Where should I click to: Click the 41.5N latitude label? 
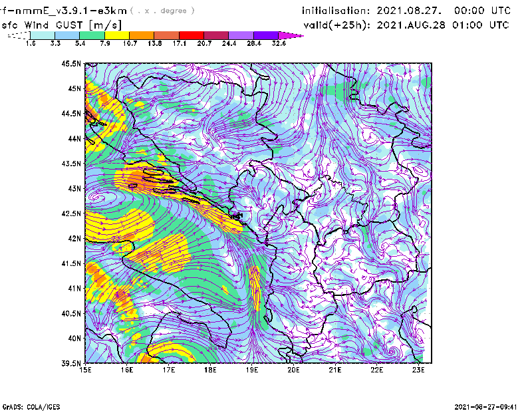tap(71, 263)
